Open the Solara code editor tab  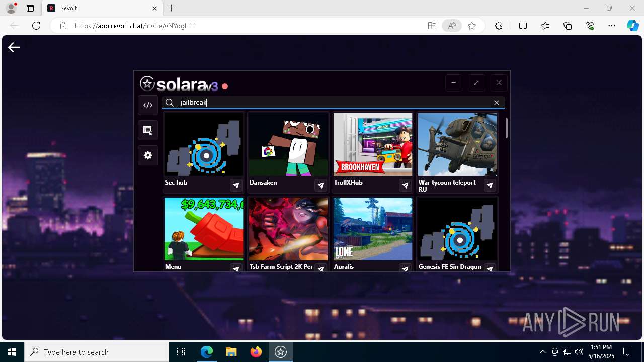point(148,105)
